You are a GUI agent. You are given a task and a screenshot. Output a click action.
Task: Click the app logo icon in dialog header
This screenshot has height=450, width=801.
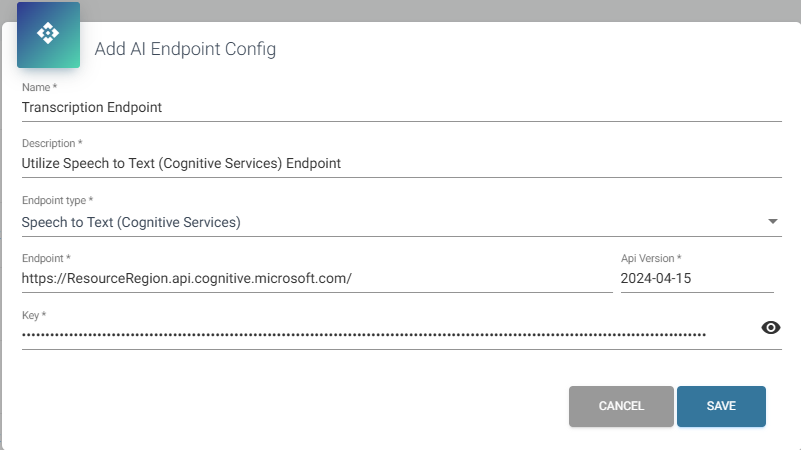[48, 34]
